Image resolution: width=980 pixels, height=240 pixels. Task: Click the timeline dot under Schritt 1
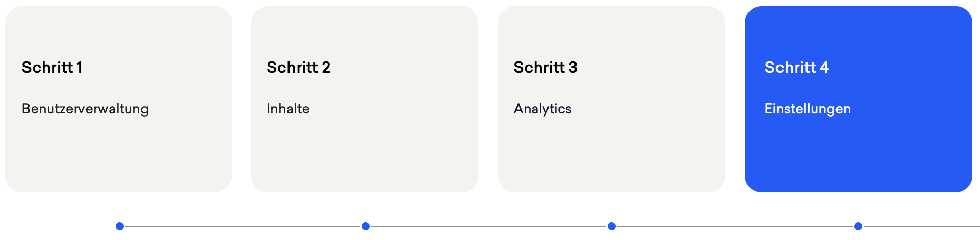120,226
